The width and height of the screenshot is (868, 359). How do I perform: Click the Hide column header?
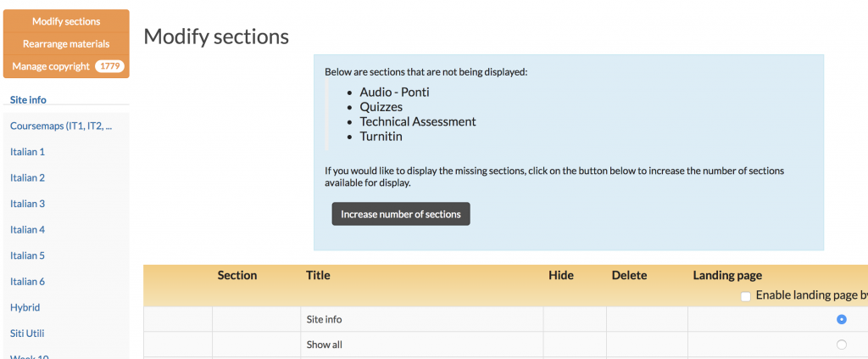click(x=561, y=275)
